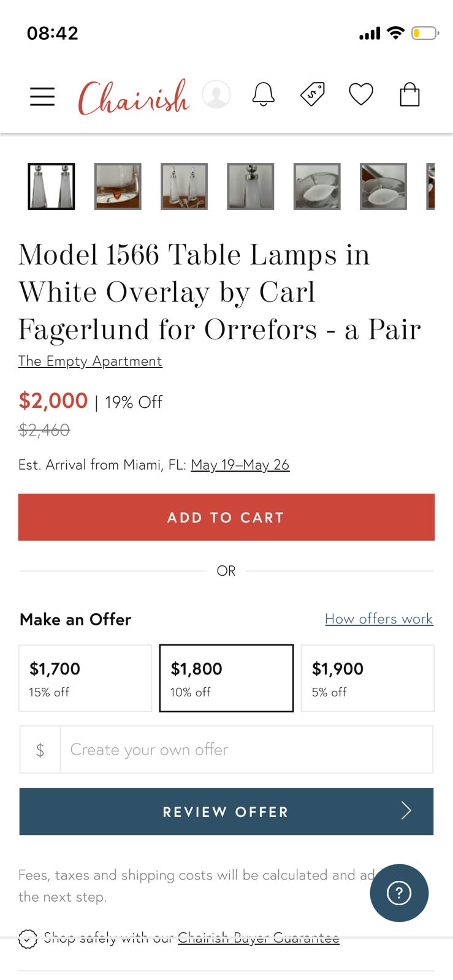Open the help question mark bubble
The width and height of the screenshot is (453, 980).
[x=399, y=892]
